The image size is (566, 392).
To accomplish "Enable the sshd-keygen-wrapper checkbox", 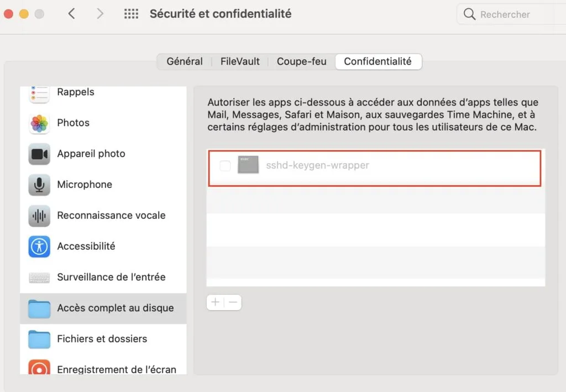I will click(225, 165).
